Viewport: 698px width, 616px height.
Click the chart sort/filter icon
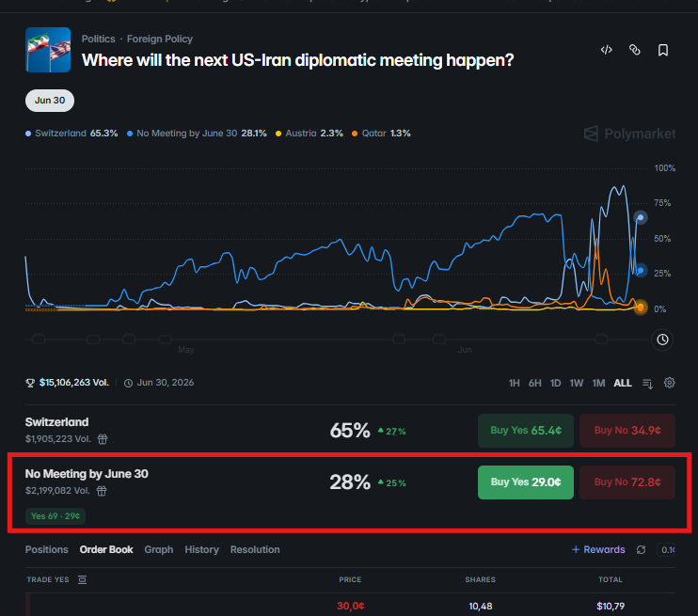click(x=648, y=383)
